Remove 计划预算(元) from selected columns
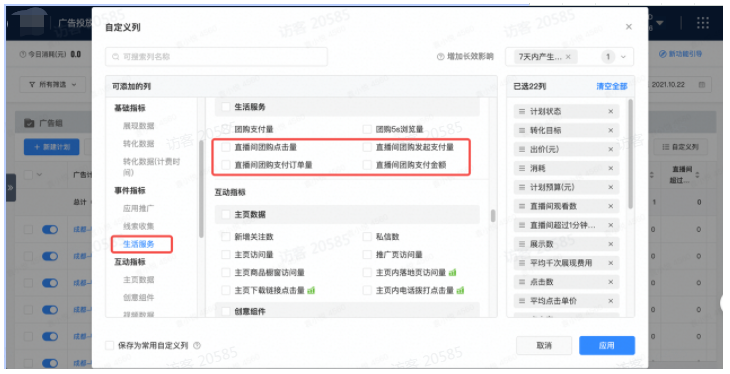Image resolution: width=730 pixels, height=374 pixels. 610,187
